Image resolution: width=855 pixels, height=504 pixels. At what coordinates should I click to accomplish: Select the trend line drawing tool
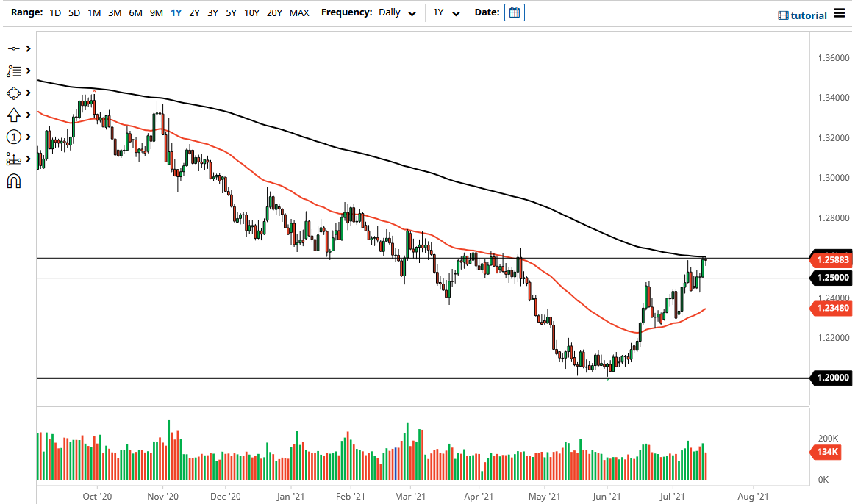(12, 48)
